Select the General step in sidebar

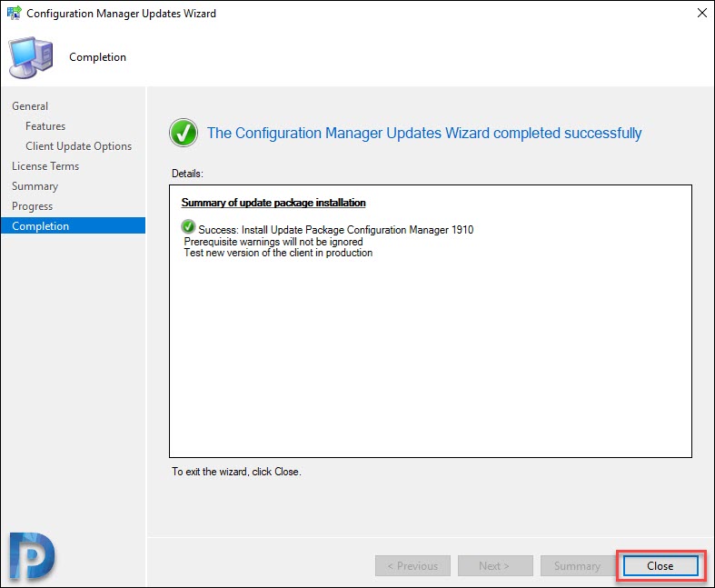pos(30,105)
